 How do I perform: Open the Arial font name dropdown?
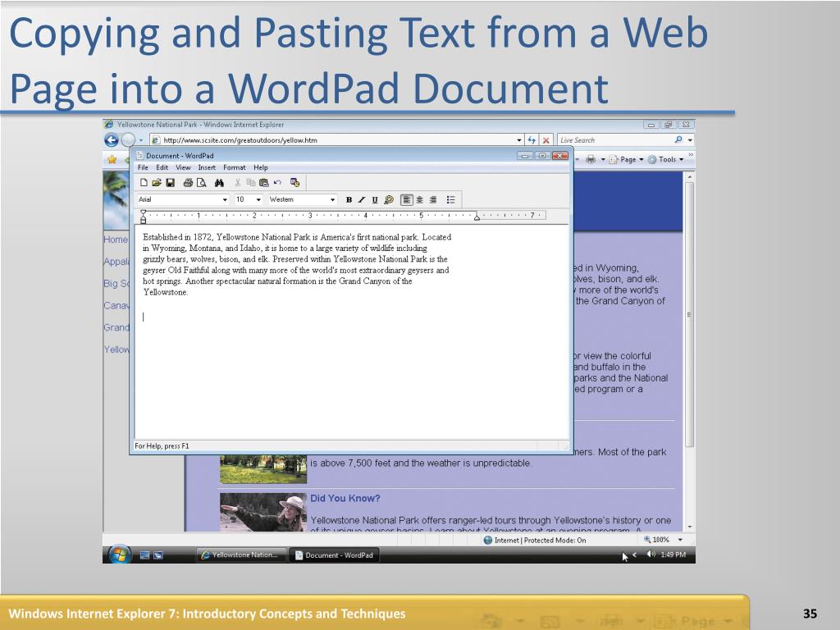(x=225, y=200)
